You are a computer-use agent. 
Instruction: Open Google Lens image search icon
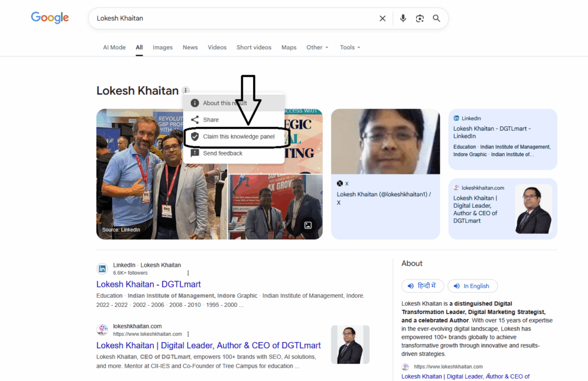(x=420, y=18)
